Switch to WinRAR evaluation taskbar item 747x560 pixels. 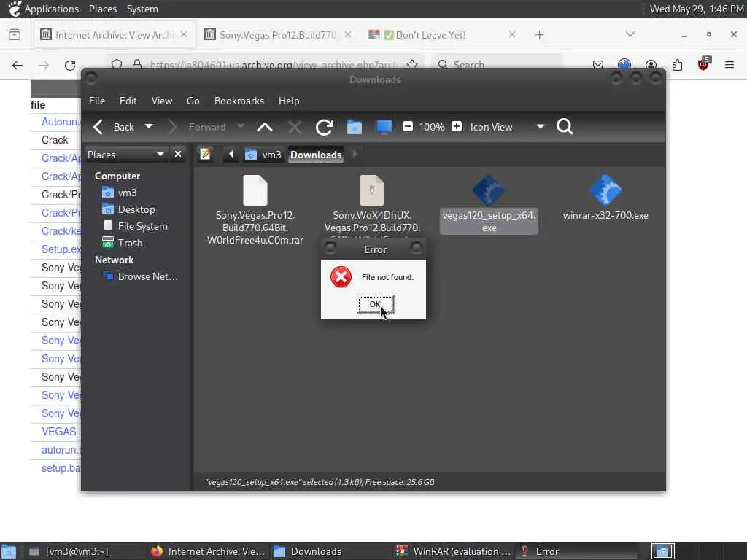(x=454, y=551)
